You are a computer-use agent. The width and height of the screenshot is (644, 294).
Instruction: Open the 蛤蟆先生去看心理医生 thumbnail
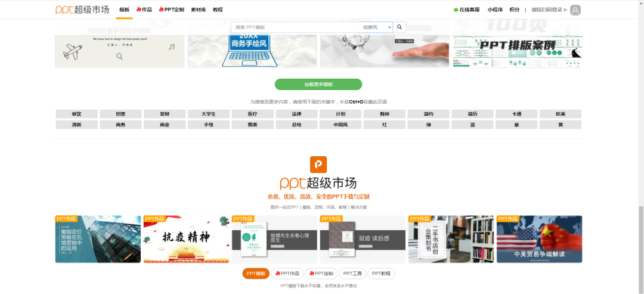pos(274,239)
